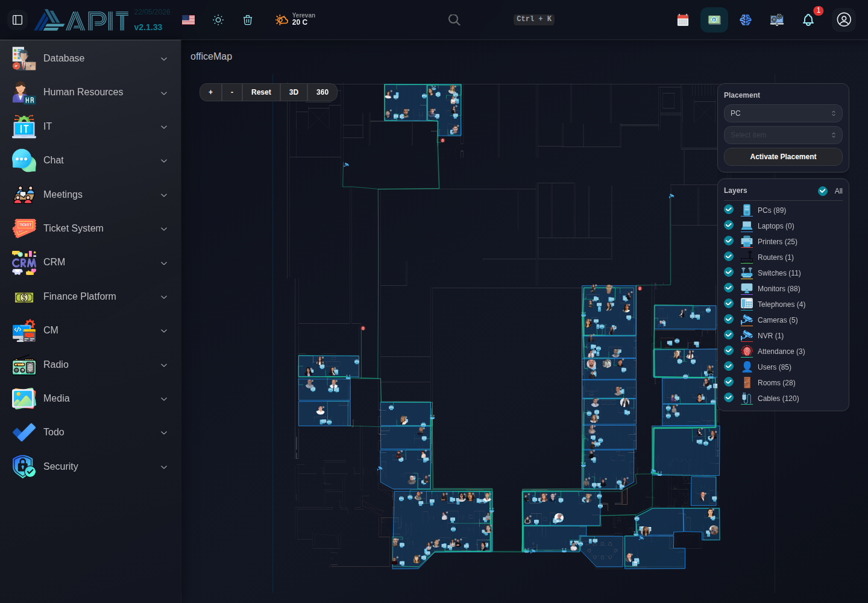This screenshot has width=868, height=603.
Task: Click the Ctrl + K shortcut hint
Action: coord(534,19)
